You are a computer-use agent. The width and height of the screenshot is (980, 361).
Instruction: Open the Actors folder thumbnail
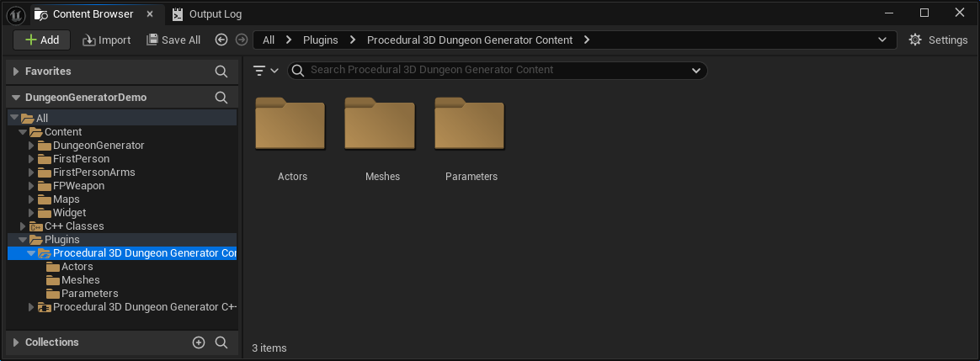coord(290,124)
